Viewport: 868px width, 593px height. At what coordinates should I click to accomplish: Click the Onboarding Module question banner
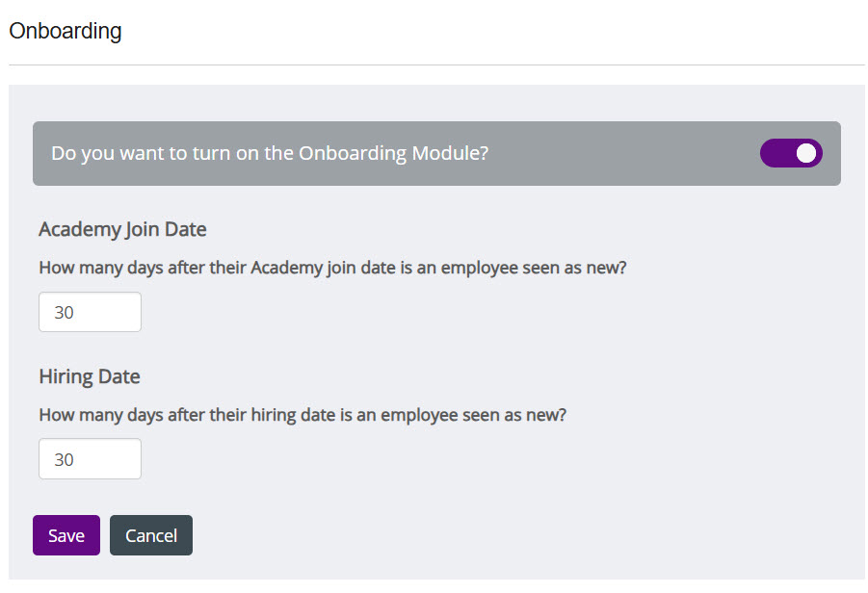(270, 152)
